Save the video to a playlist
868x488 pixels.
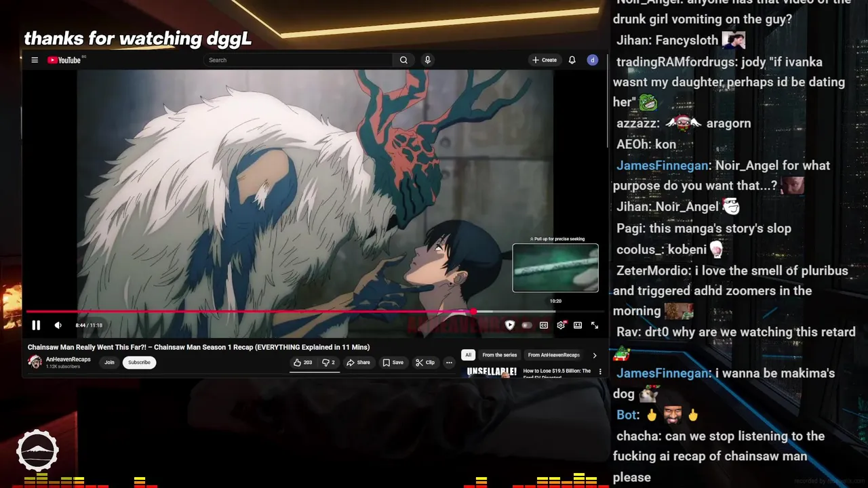click(393, 363)
